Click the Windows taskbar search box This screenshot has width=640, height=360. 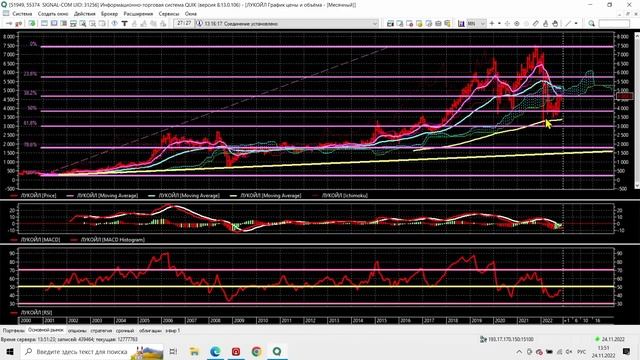coord(93,351)
